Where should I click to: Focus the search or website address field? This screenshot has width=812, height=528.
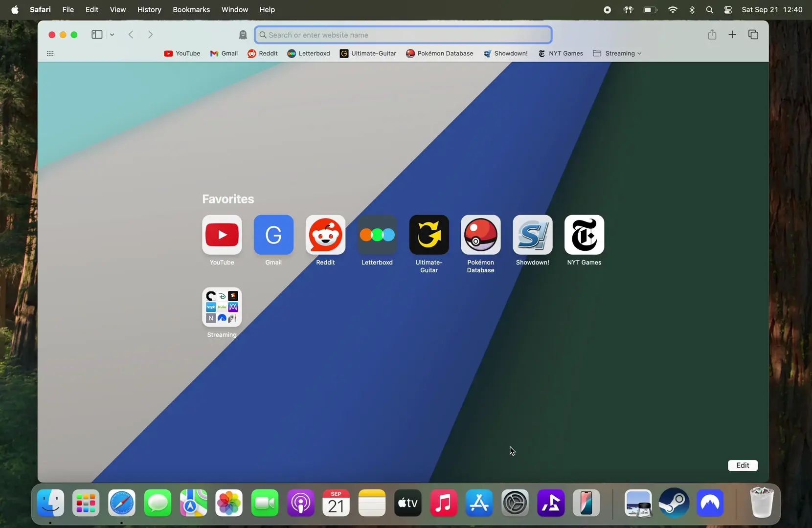point(404,35)
